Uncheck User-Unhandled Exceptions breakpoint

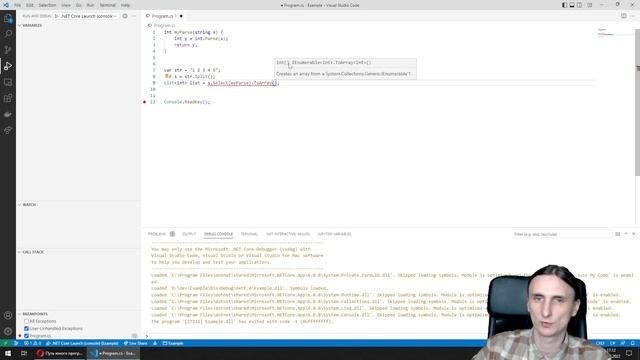27,329
